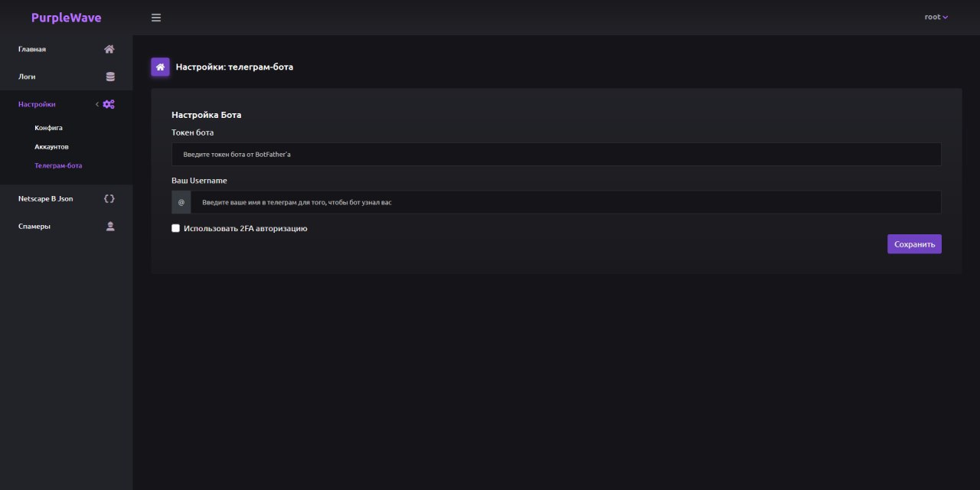Click the gears icon beside Настройки
This screenshot has width=980, height=490.
(109, 104)
